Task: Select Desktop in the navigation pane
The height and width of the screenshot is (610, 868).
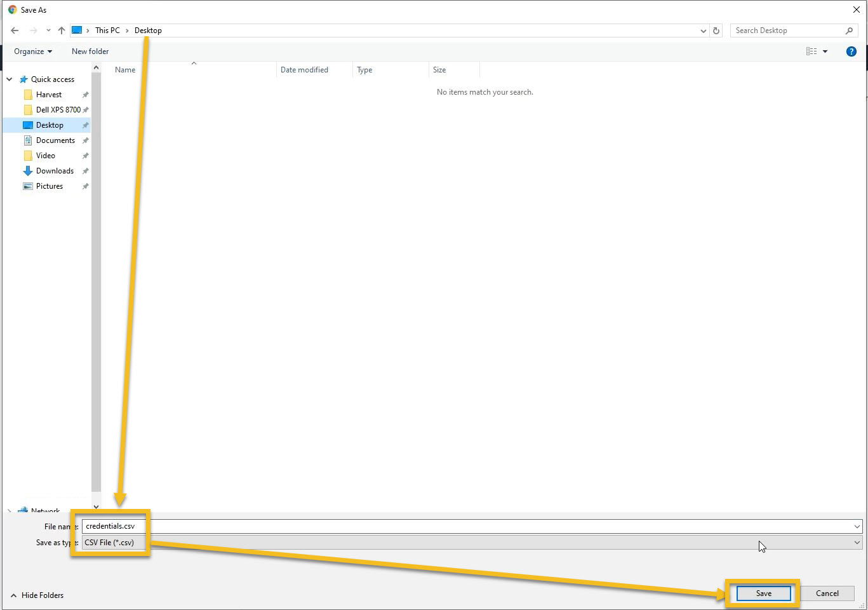Action: pos(50,125)
